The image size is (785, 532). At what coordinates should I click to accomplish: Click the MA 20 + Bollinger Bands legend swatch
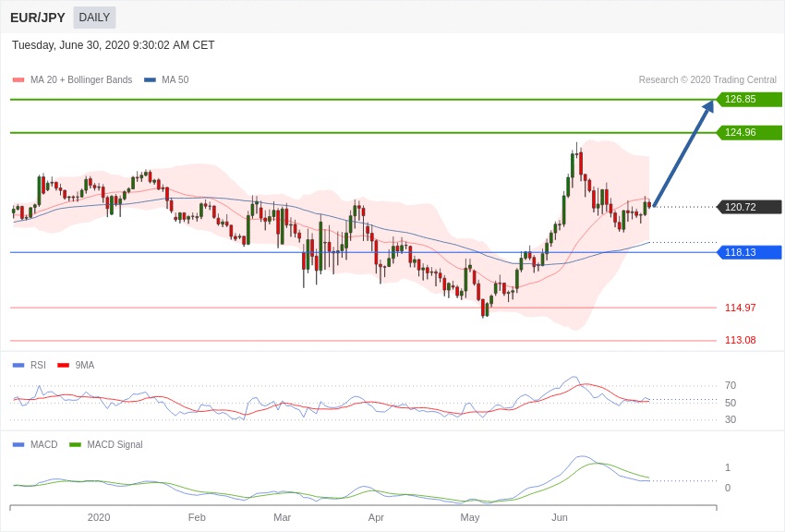click(18, 80)
